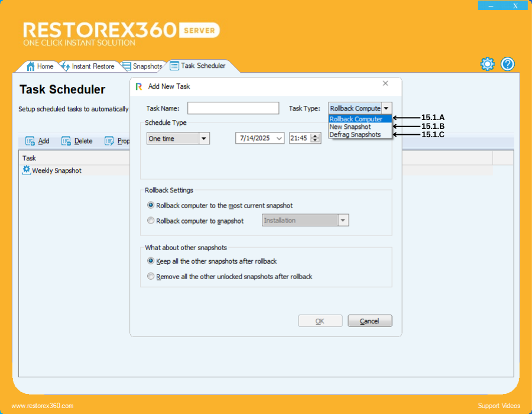Pick Defrag Snapshots from the task type list
Image resolution: width=532 pixels, height=414 pixels.
(x=360, y=134)
